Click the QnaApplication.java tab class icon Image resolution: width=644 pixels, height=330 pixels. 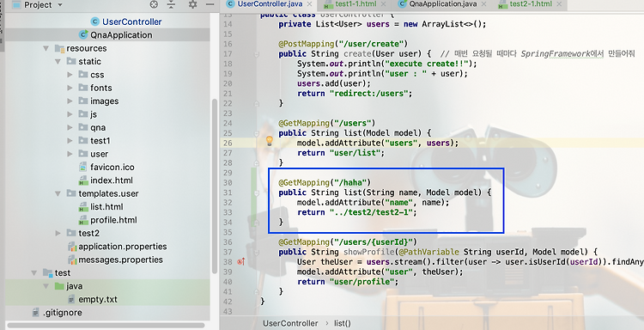click(x=403, y=4)
